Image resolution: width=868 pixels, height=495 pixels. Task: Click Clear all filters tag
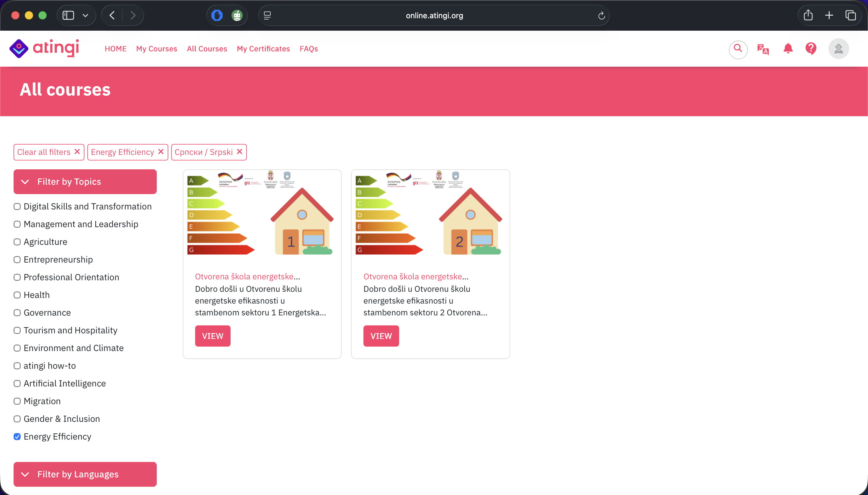click(49, 152)
